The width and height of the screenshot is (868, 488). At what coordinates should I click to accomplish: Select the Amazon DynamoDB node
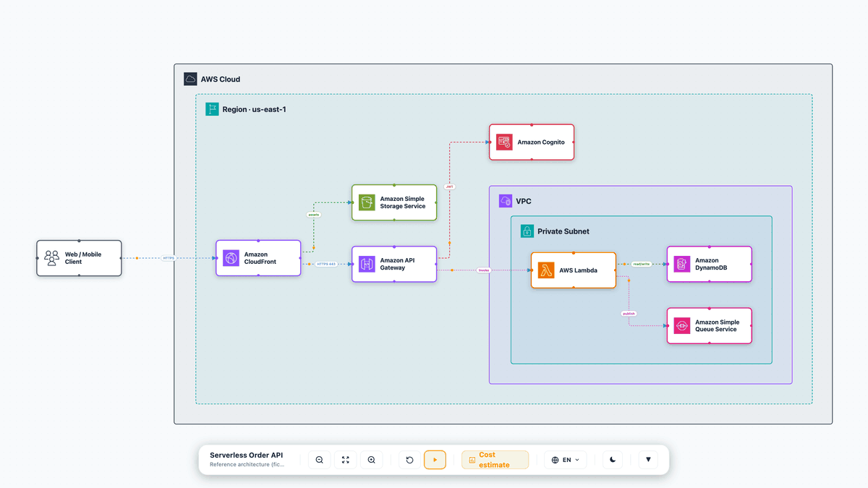[710, 264]
